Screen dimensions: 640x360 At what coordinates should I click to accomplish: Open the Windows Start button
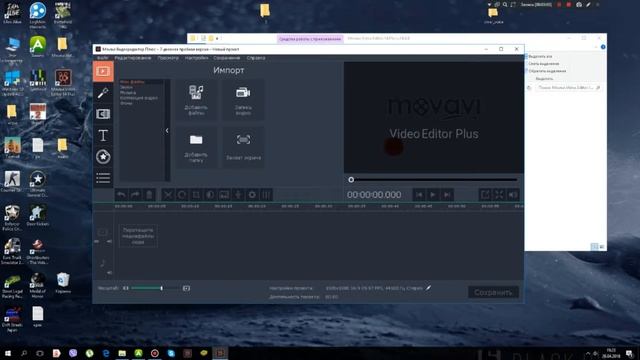pos(7,353)
